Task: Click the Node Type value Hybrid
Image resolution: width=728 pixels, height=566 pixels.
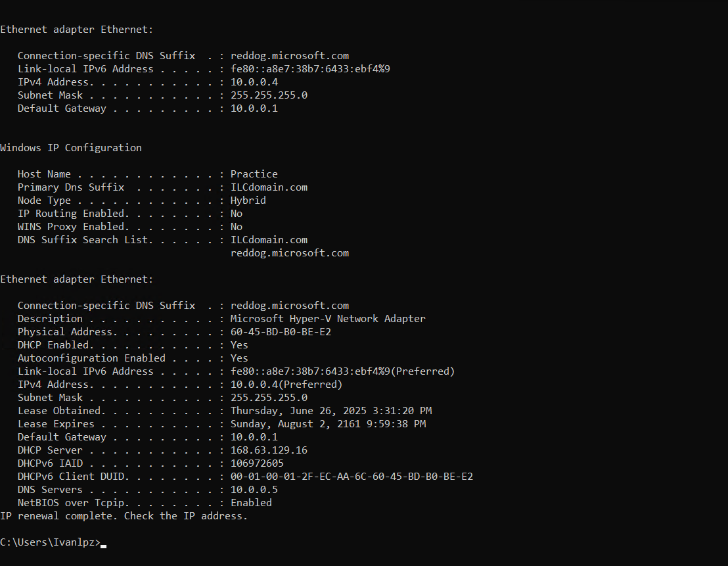Action: [248, 200]
